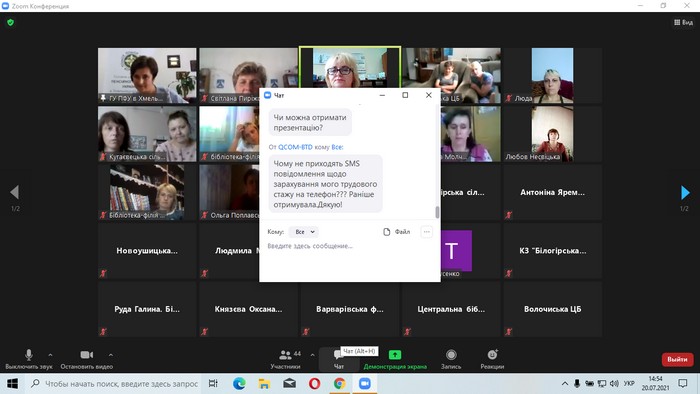
Task: Mute microphone with Выключить звук
Action: pyautogui.click(x=29, y=355)
